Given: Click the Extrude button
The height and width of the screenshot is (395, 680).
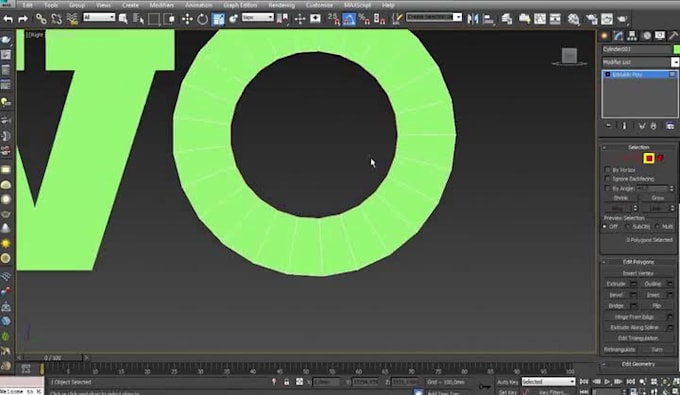Looking at the screenshot, I should coord(616,284).
